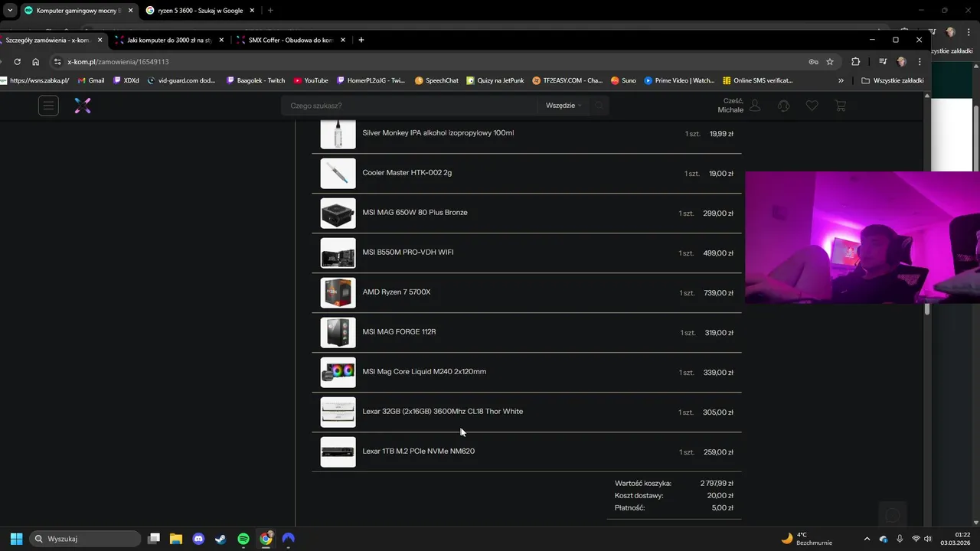The height and width of the screenshot is (551, 980).
Task: Open the tab search dropdown in back window
Action: tap(10, 11)
